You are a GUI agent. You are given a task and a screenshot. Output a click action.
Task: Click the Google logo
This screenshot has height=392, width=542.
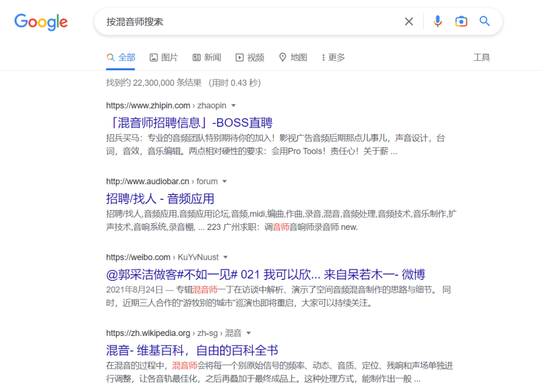41,22
